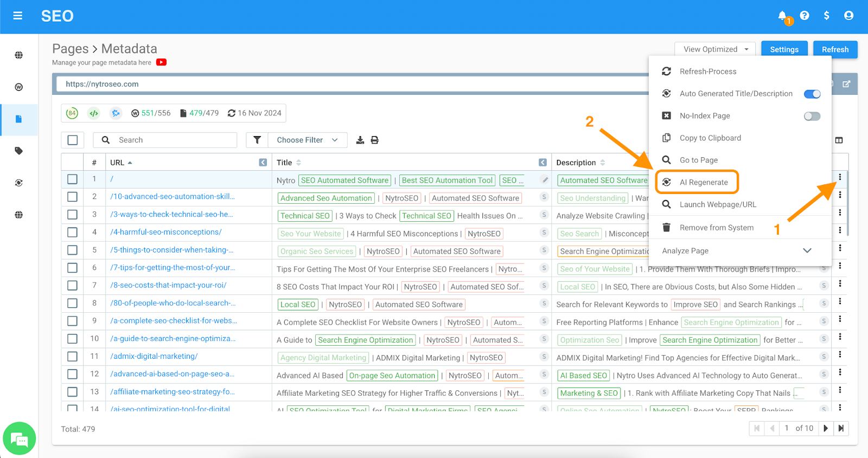Click the current page number field
868x458 pixels.
(787, 428)
